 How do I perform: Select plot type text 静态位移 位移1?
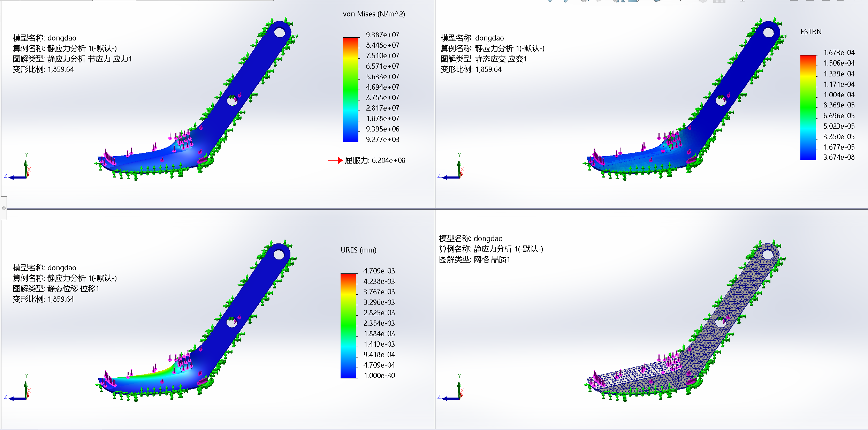click(74, 289)
